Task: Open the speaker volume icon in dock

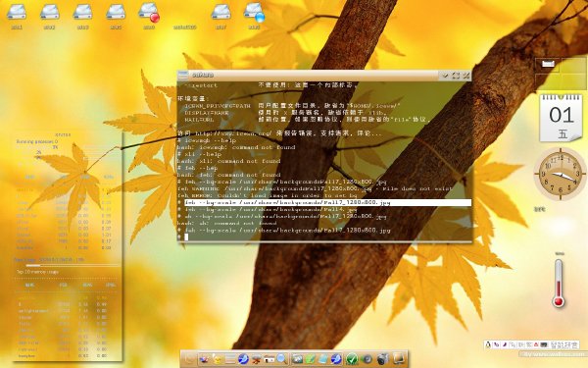Action: point(367,359)
